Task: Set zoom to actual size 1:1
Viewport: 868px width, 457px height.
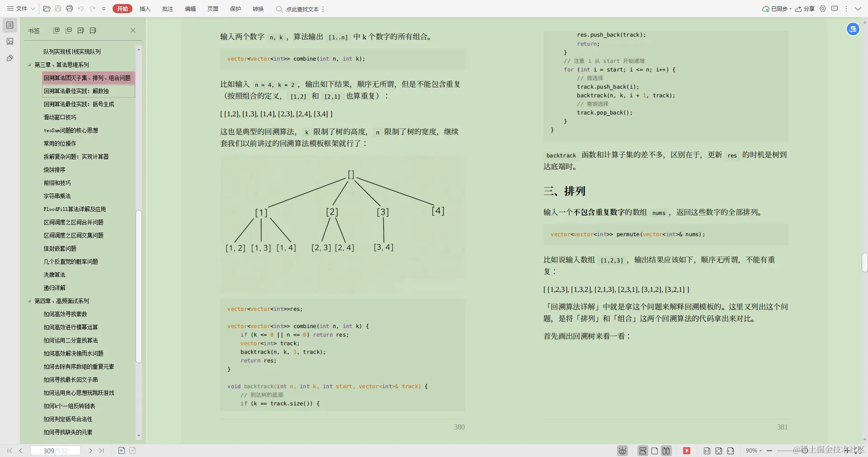Action: [x=707, y=451]
